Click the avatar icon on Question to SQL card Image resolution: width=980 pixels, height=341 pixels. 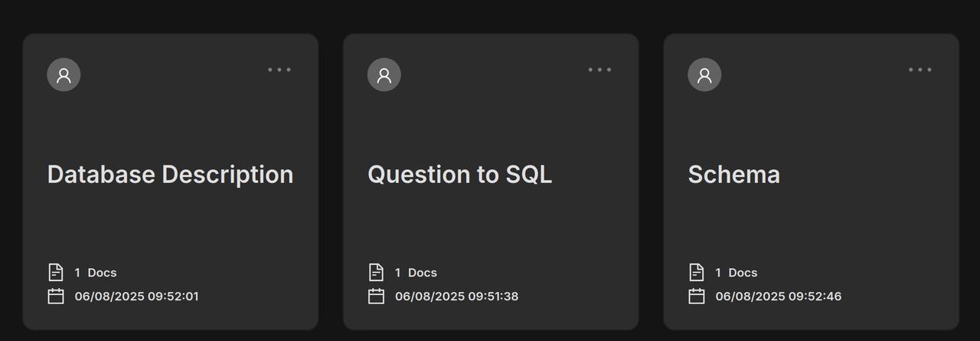384,74
